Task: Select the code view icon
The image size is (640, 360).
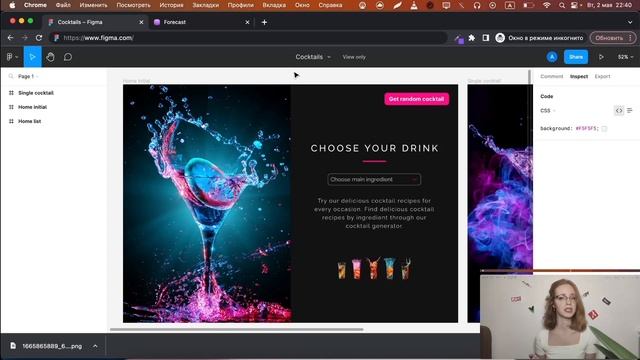Action: point(619,111)
